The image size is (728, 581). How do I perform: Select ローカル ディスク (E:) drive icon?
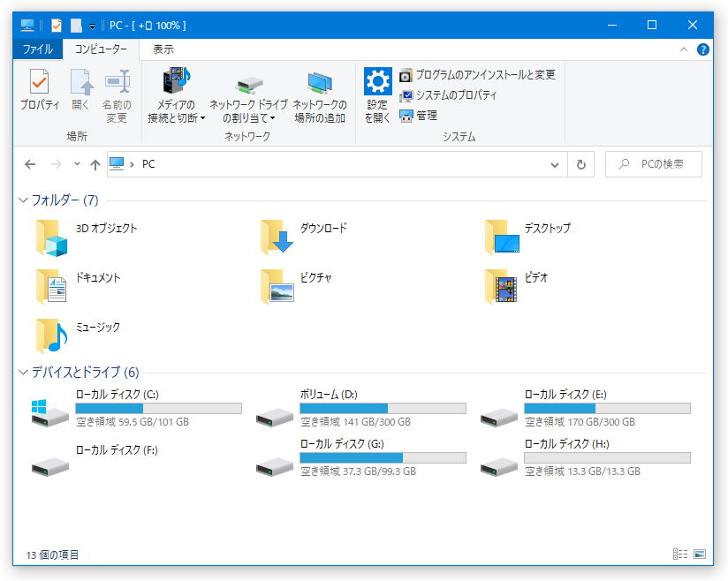[x=498, y=417]
